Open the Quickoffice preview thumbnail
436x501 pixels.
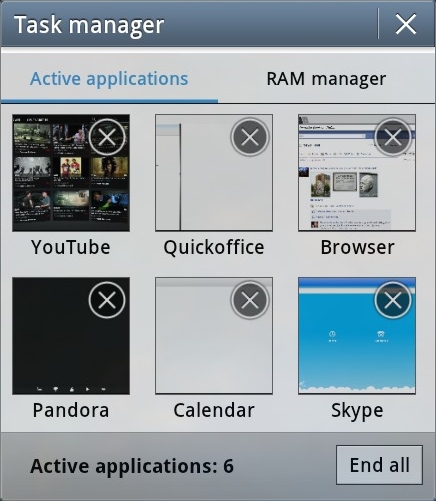pos(214,173)
